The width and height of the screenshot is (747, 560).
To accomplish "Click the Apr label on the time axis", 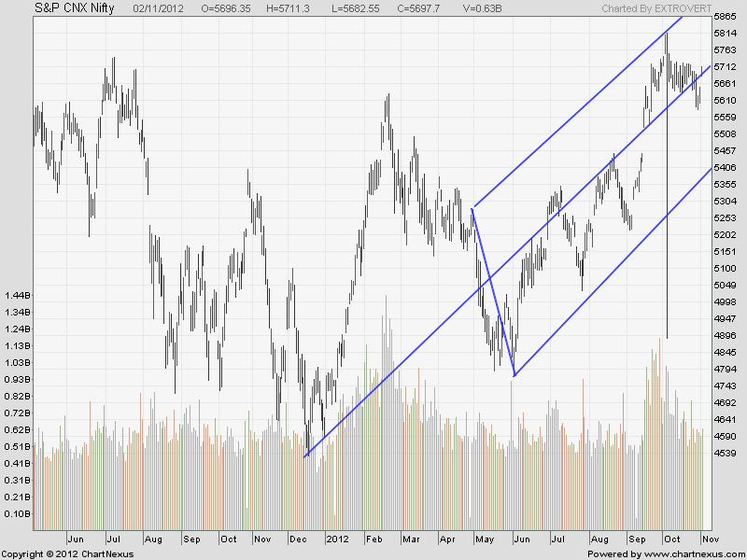I will tap(448, 539).
